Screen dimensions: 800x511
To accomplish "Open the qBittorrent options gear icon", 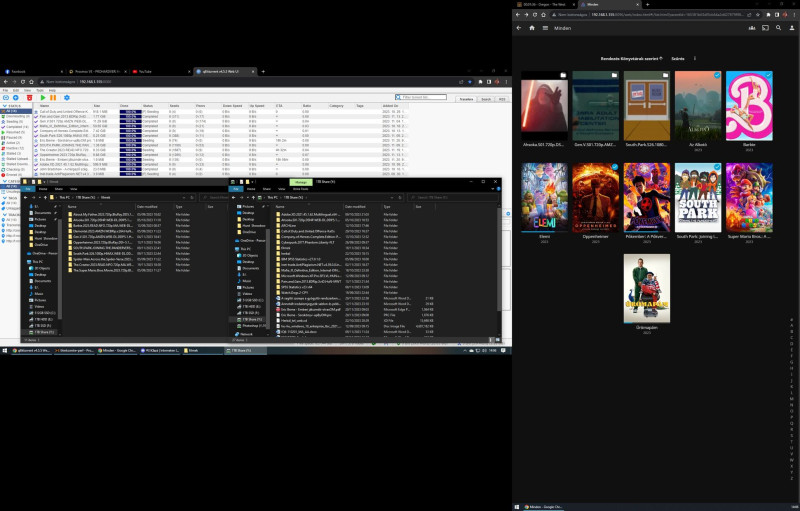I will pyautogui.click(x=67, y=97).
